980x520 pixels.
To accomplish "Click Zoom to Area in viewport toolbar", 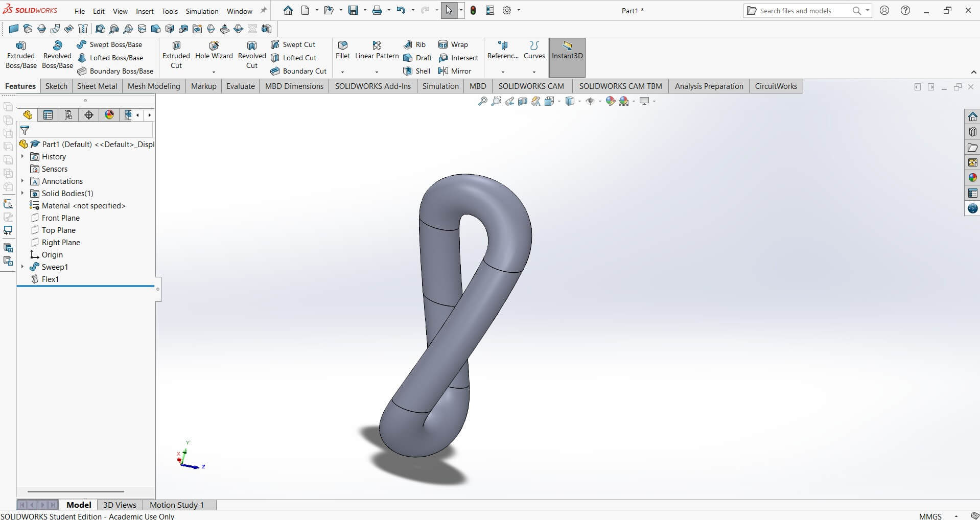I will 496,101.
